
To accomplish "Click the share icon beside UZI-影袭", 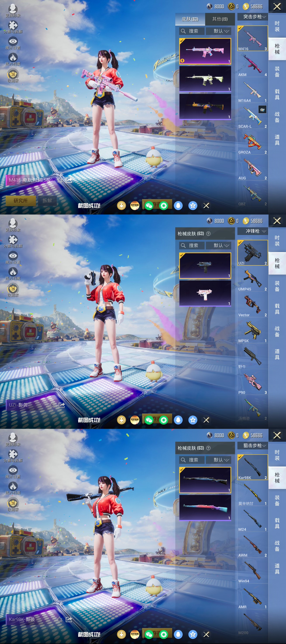I will coord(61,405).
